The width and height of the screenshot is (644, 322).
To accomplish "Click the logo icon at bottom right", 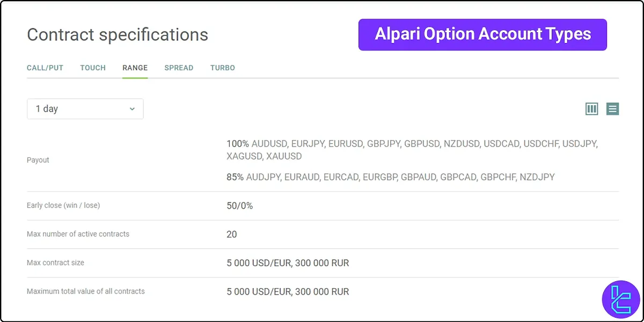I will coord(620,298).
